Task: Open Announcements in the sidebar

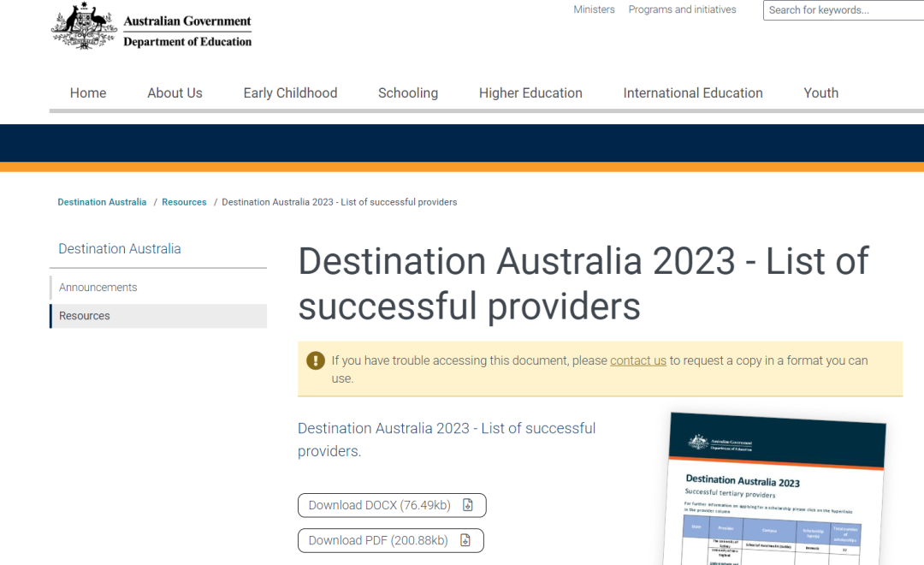Action: click(98, 288)
